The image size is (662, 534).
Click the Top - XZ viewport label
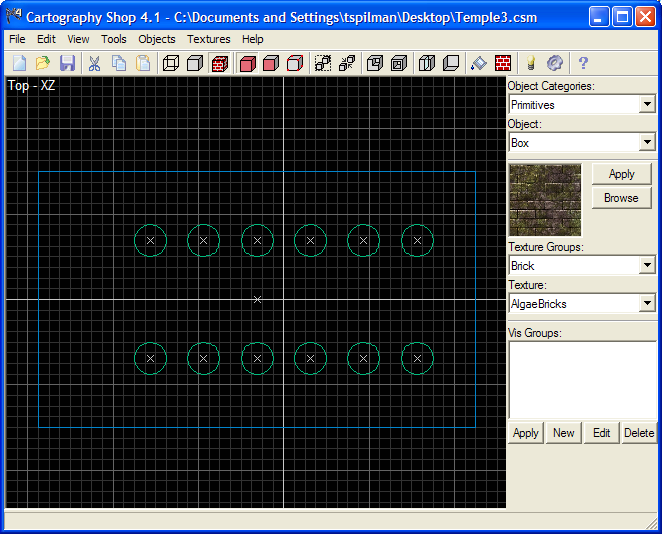click(x=32, y=86)
